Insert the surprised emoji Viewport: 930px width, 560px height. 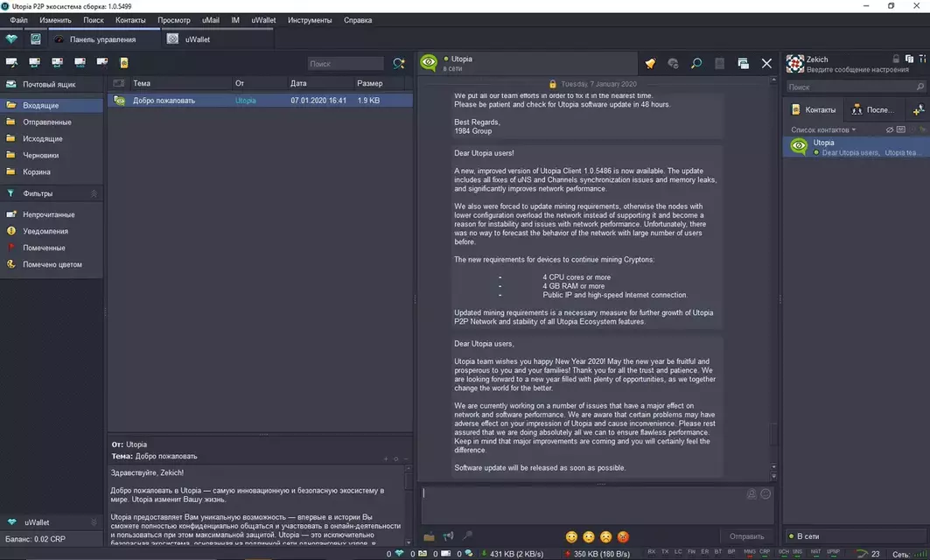click(x=589, y=537)
